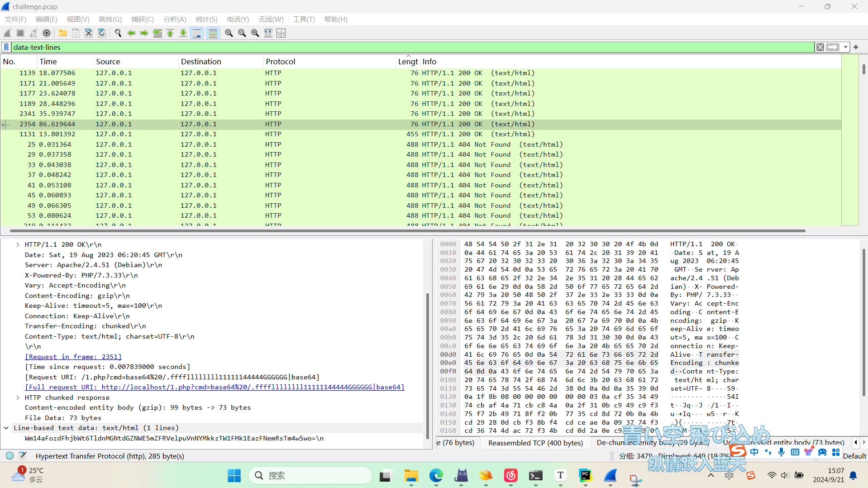The height and width of the screenshot is (488, 868).
Task: Reload the capture file icon
Action: click(102, 33)
